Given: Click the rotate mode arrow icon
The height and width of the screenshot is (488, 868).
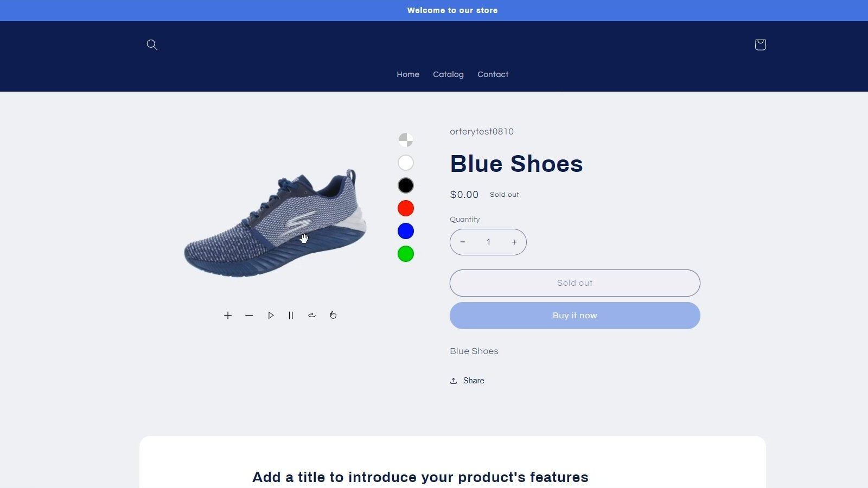Looking at the screenshot, I should (312, 315).
